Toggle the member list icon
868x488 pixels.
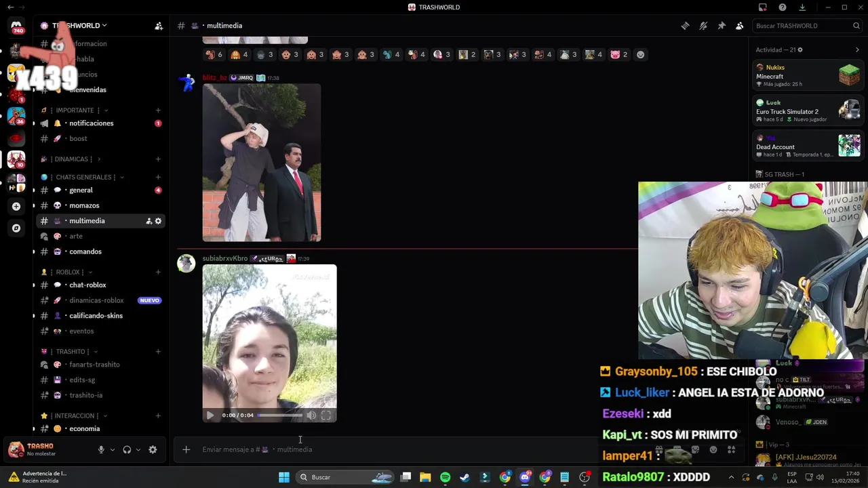point(739,26)
